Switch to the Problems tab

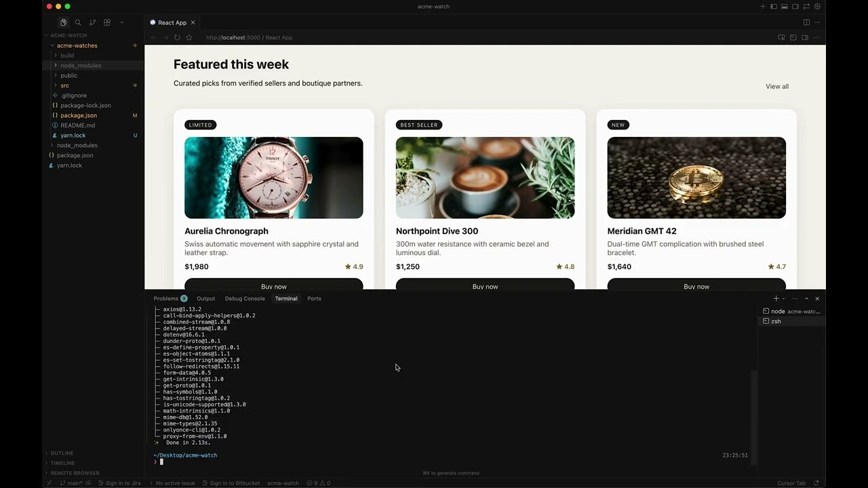(165, 299)
